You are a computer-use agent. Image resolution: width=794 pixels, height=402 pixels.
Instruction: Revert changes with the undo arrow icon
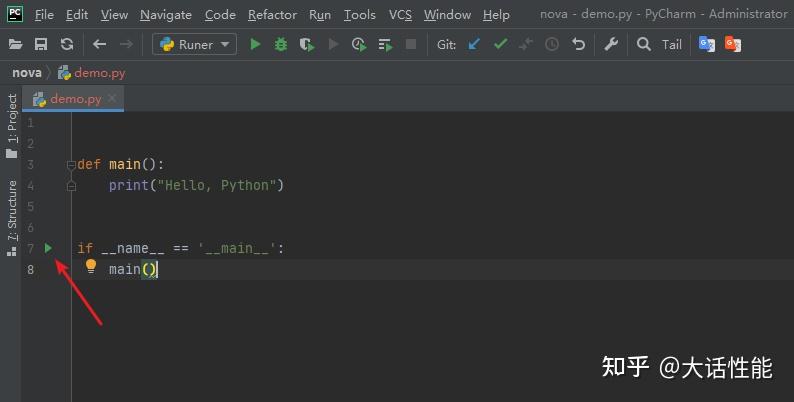tap(578, 45)
